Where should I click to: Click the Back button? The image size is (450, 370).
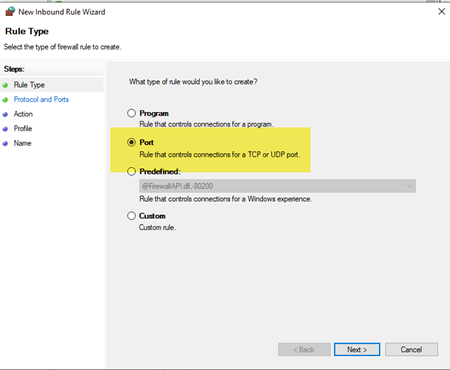304,349
